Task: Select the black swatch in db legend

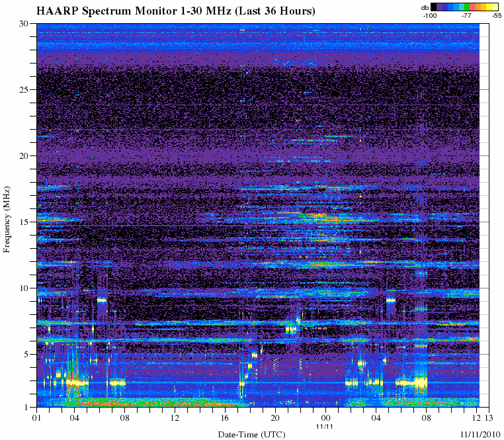Action: [434, 7]
